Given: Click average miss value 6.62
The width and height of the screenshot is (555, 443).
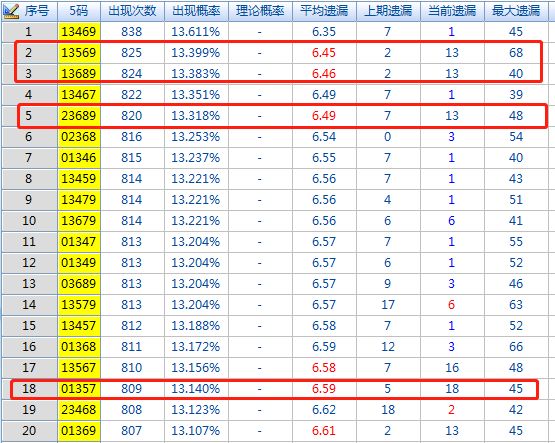Looking at the screenshot, I should [x=324, y=410].
